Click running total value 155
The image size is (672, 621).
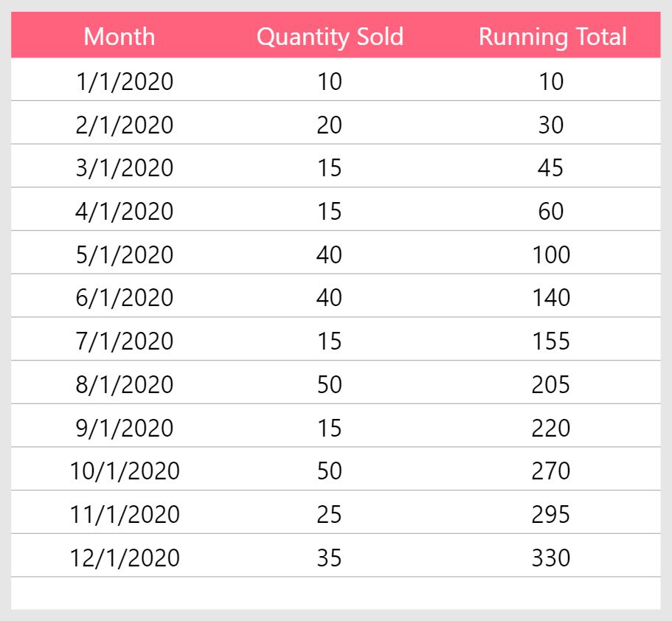[x=551, y=341]
